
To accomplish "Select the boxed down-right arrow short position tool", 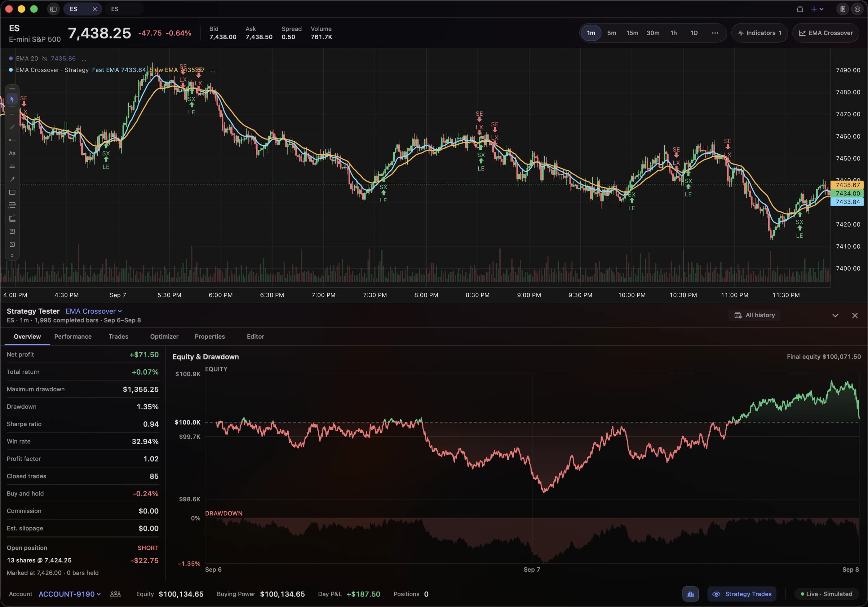I will point(12,244).
